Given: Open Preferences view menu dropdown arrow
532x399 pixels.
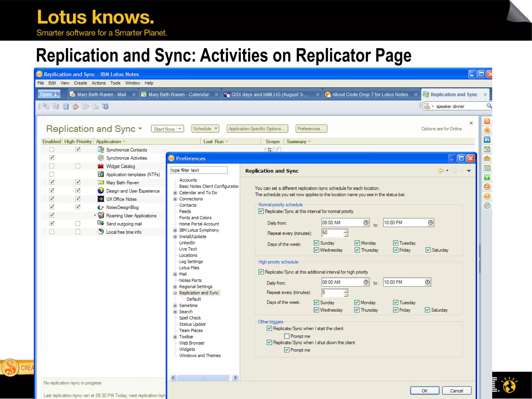Looking at the screenshot, I should click(x=469, y=171).
